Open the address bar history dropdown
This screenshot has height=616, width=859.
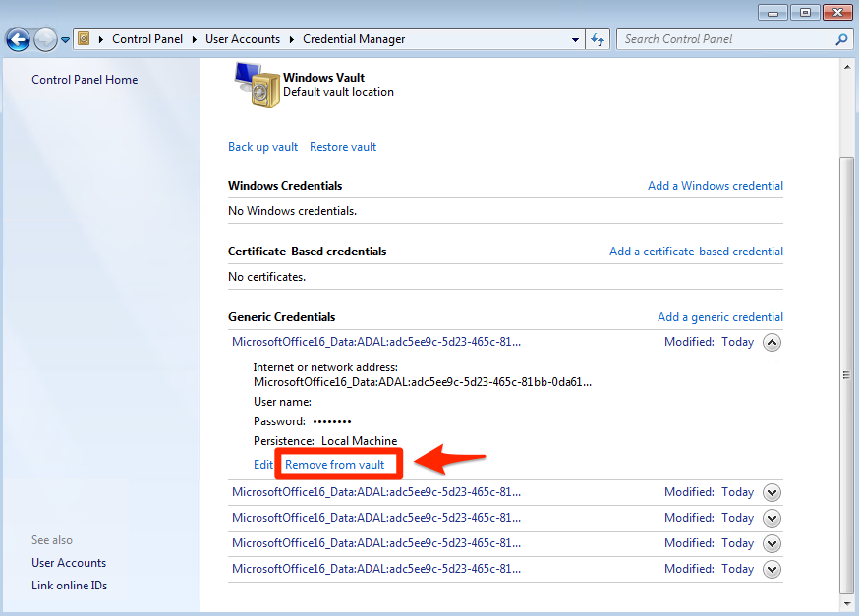tap(576, 40)
